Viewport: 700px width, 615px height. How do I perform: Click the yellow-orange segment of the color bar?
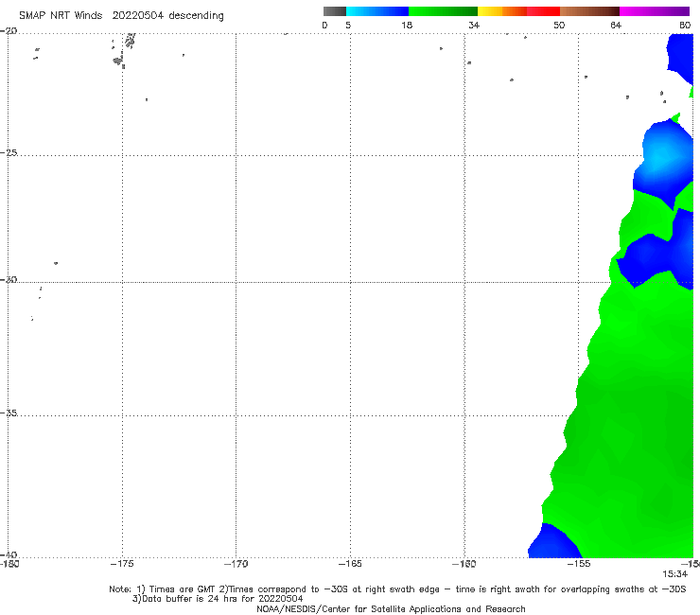pos(502,11)
